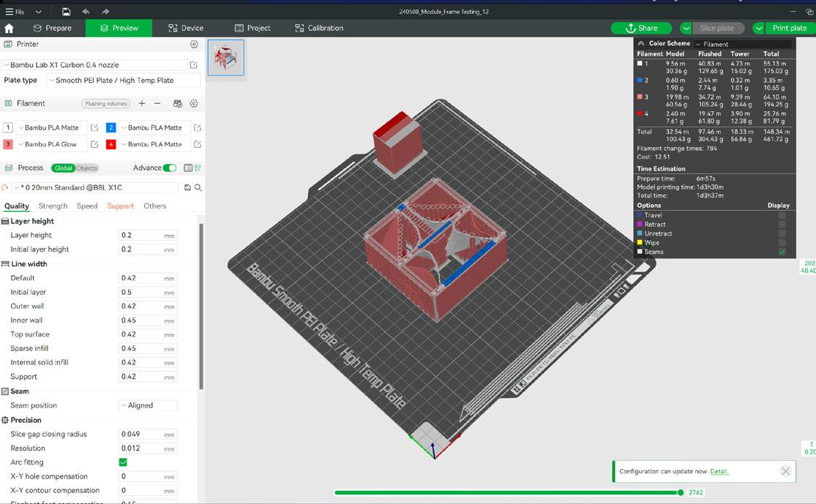Toggle the Advance mode switch
The image size is (816, 504).
coord(170,168)
